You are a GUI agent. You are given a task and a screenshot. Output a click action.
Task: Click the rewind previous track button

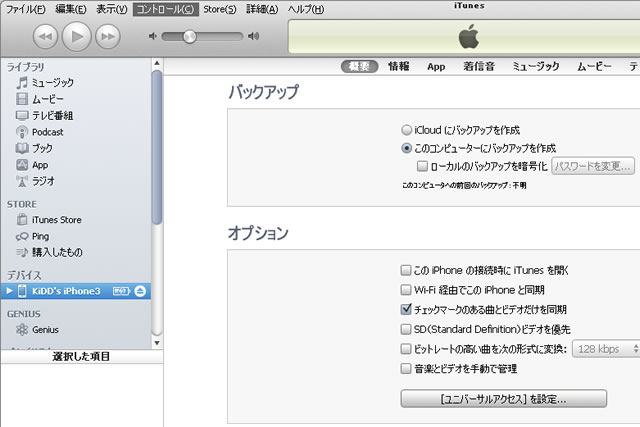(45, 36)
